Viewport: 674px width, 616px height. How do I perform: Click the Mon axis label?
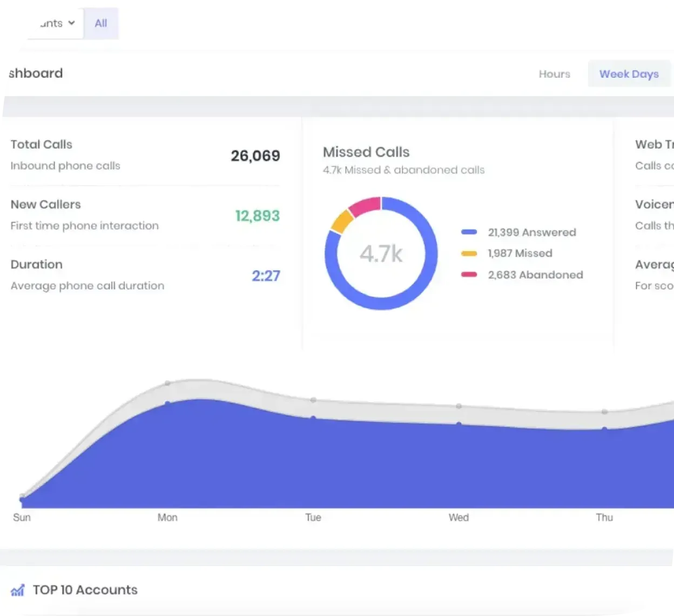tap(167, 518)
